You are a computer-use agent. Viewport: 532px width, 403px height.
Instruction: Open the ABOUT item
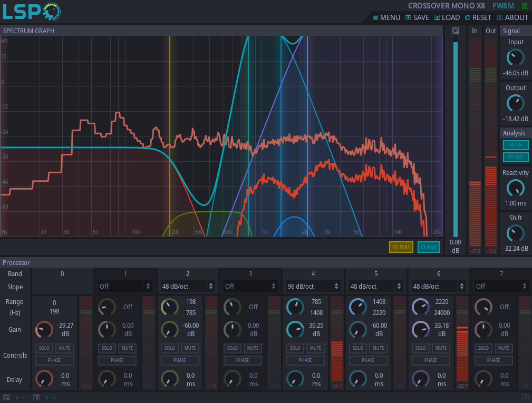[x=512, y=17]
